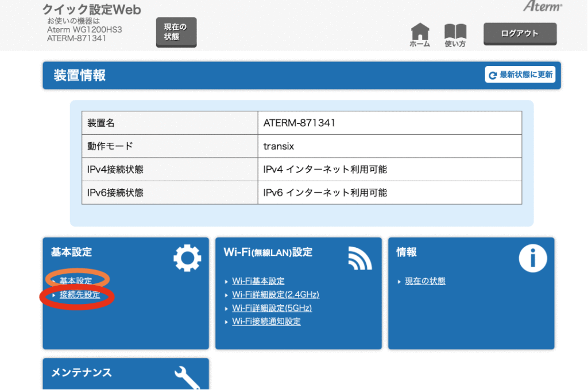Open the 基本設定 link
Screen dimensions: 588x390
click(76, 280)
